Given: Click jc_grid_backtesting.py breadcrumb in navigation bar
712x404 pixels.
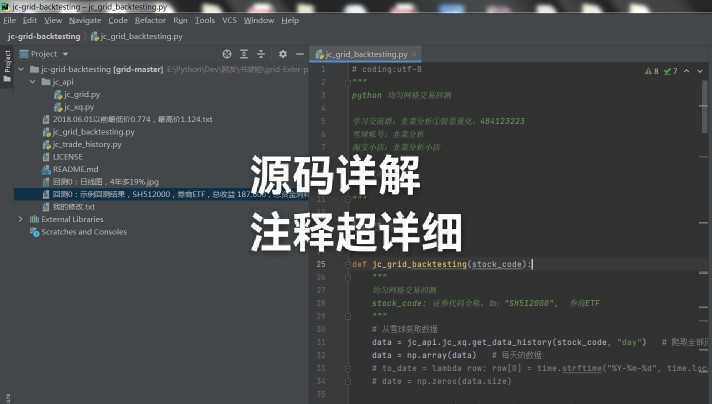Looking at the screenshot, I should click(137, 36).
